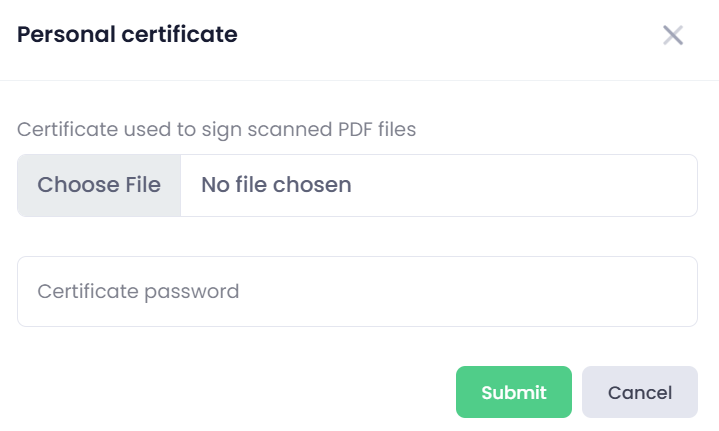Screen dimensions: 719x431
Task: Click the X in the dialog header
Action: 673,36
